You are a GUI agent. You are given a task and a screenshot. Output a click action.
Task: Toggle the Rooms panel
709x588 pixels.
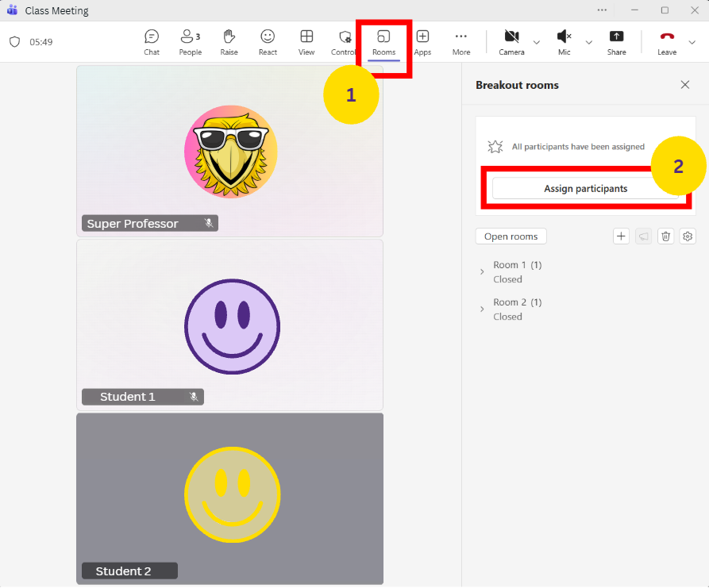[x=383, y=42]
